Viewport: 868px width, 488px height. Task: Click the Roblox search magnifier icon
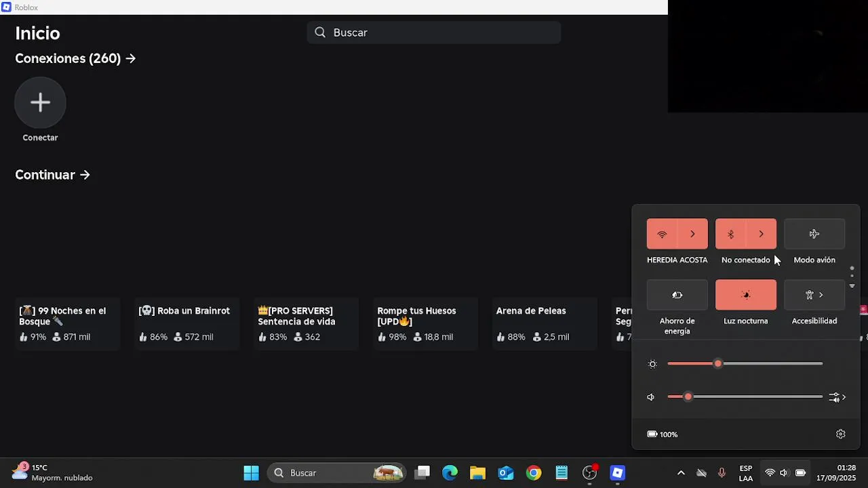point(321,33)
